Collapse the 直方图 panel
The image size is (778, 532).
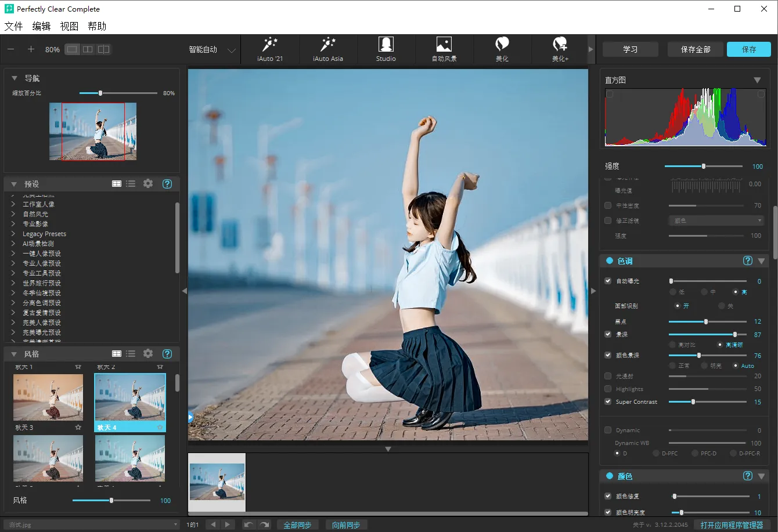tap(757, 80)
